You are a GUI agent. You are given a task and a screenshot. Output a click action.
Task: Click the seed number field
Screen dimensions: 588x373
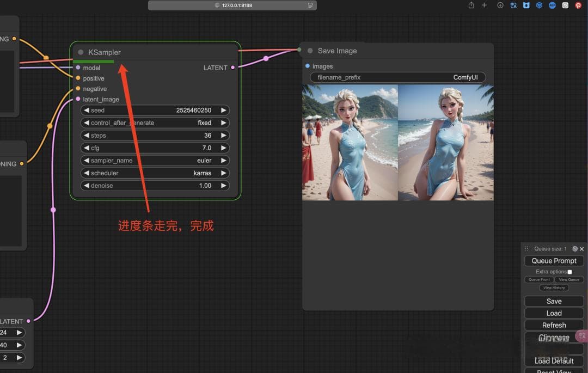click(155, 110)
